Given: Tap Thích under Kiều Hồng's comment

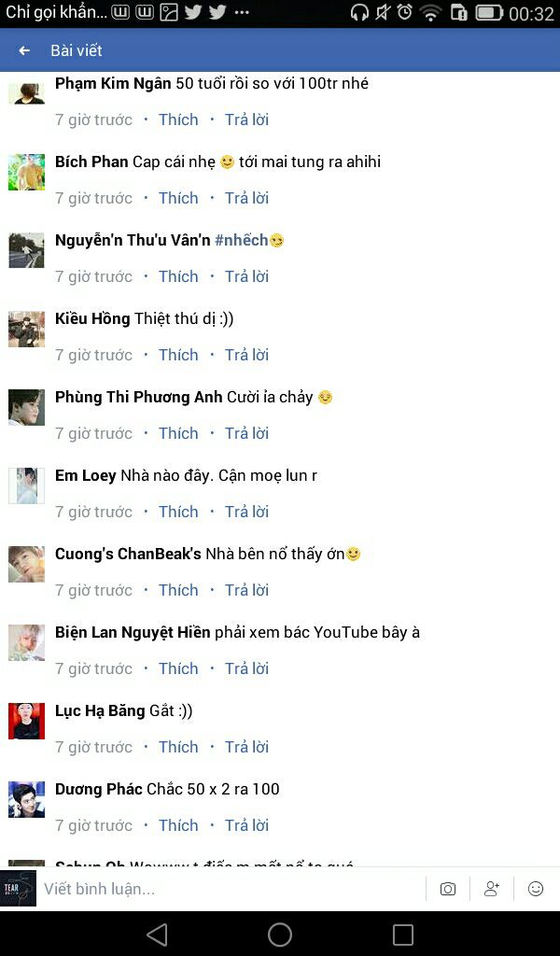Looking at the screenshot, I should coord(178,355).
